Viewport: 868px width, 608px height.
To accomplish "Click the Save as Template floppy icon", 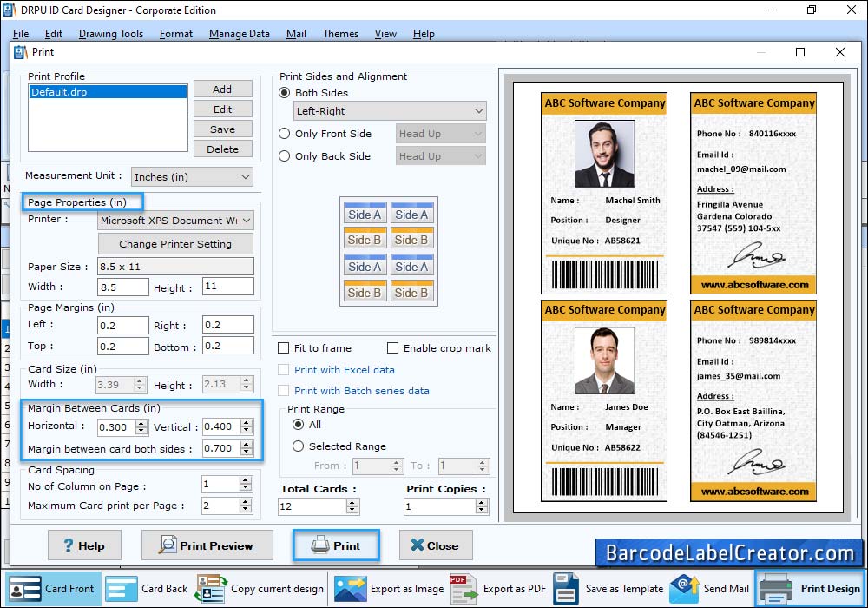I will pos(566,589).
